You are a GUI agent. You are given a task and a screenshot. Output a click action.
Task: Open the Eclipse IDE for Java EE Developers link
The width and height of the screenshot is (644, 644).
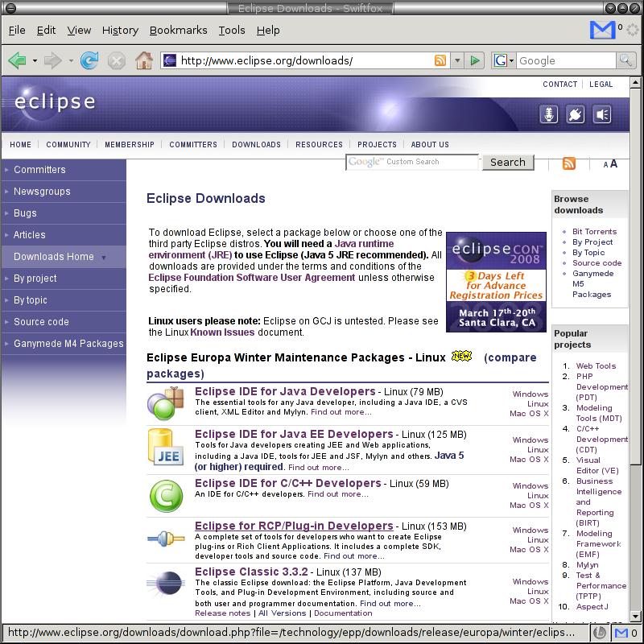294,434
